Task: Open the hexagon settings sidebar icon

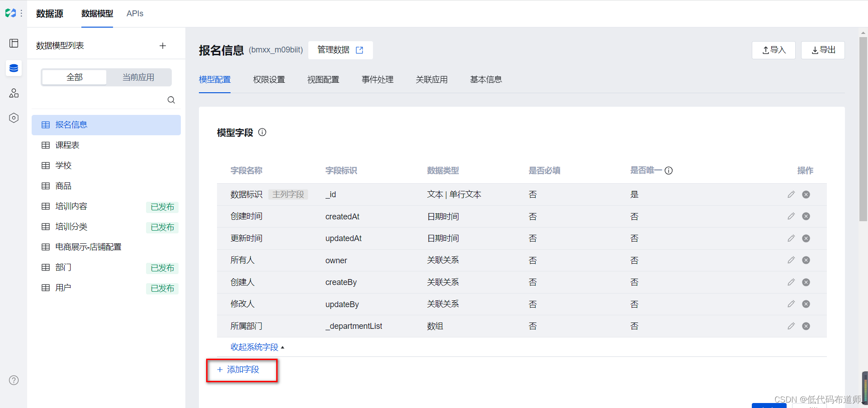Action: [x=14, y=118]
